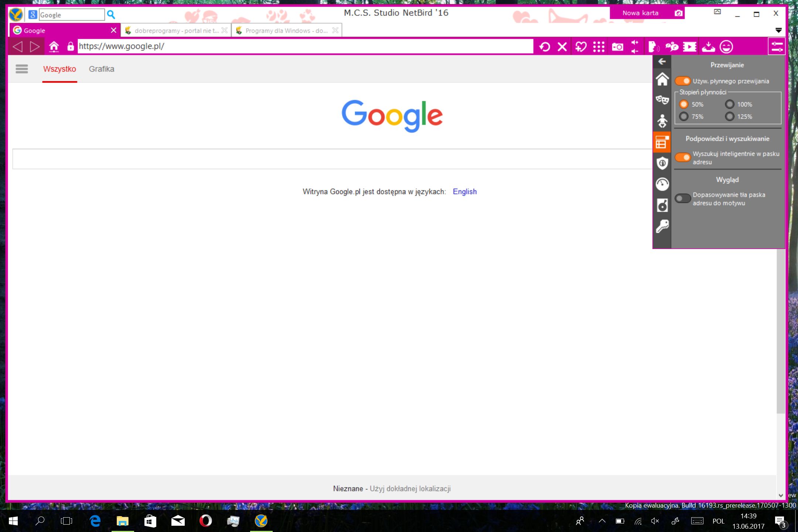Disable smooth scrolling toggle
The image size is (798, 532).
coord(682,81)
